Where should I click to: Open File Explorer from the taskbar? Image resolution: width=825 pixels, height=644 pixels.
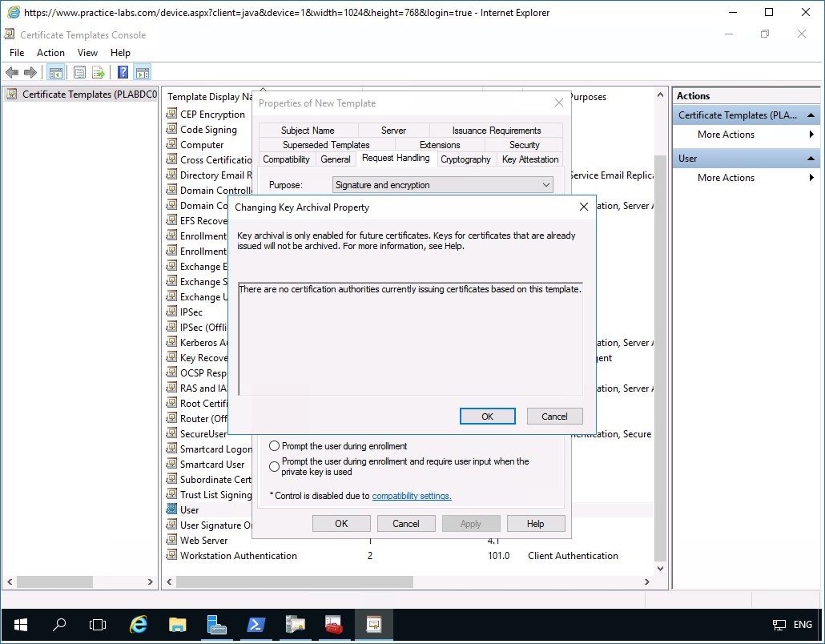tap(177, 624)
